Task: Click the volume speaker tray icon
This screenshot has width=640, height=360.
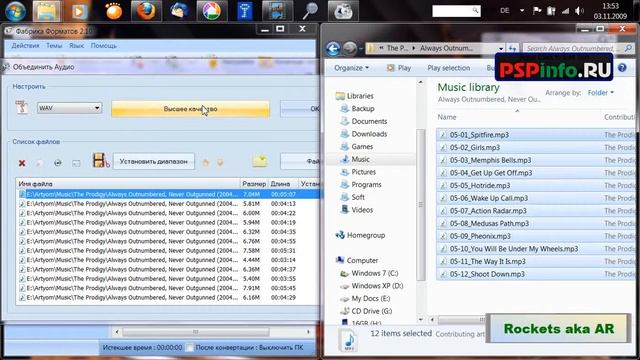Action: pyautogui.click(x=579, y=11)
